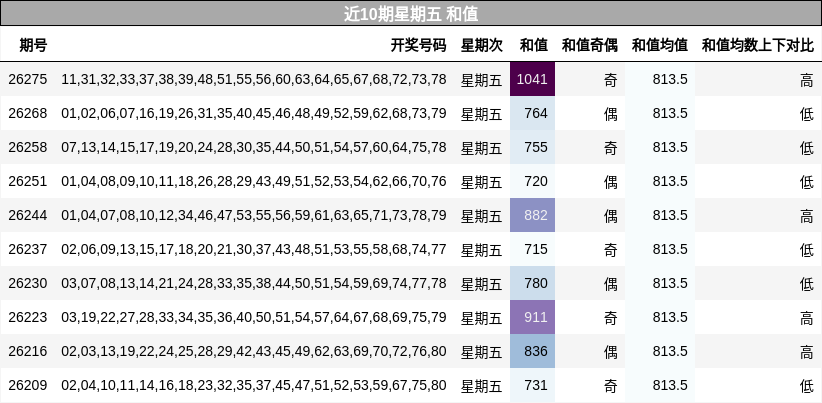Screen dimensions: 822x403
Task: Click issue number 26244
Action: (x=28, y=215)
